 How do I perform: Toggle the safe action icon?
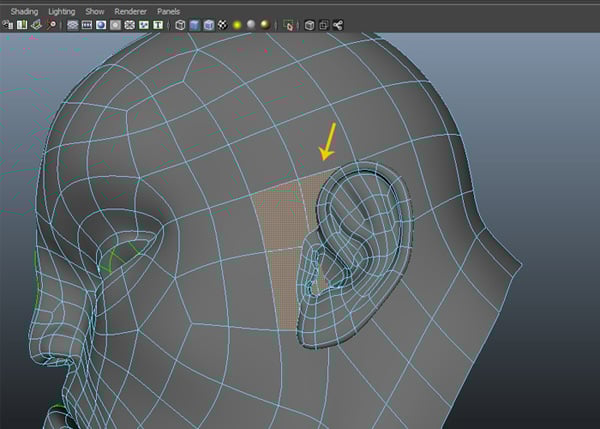pyautogui.click(x=144, y=25)
